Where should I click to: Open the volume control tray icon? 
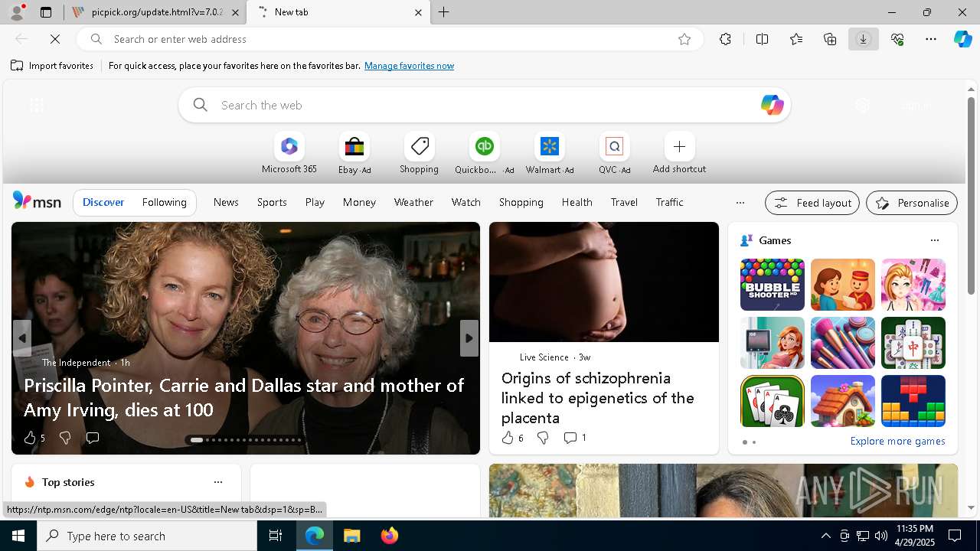(x=880, y=536)
